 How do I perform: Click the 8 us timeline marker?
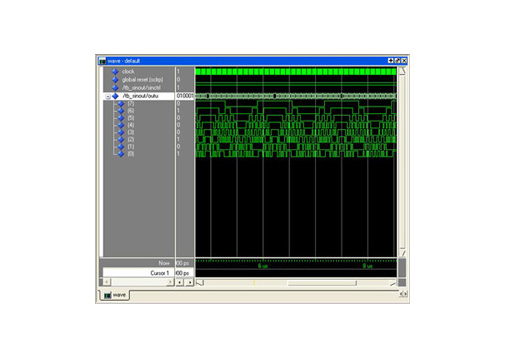(x=368, y=266)
